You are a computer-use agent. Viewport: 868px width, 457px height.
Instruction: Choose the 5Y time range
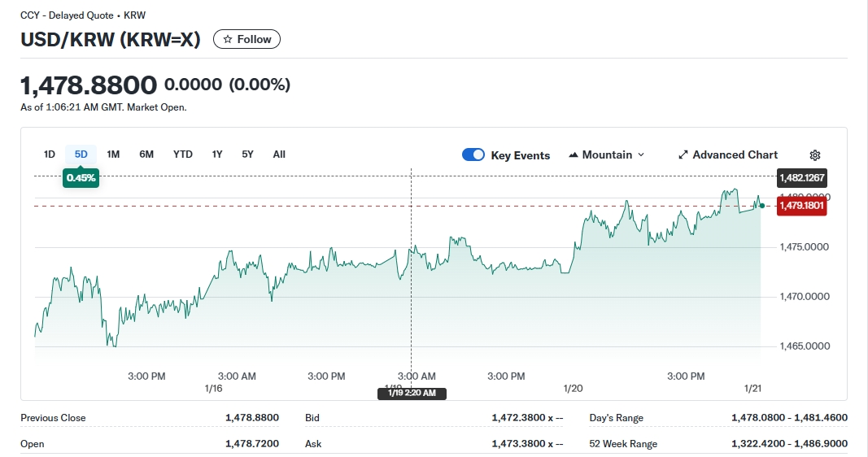pos(247,155)
